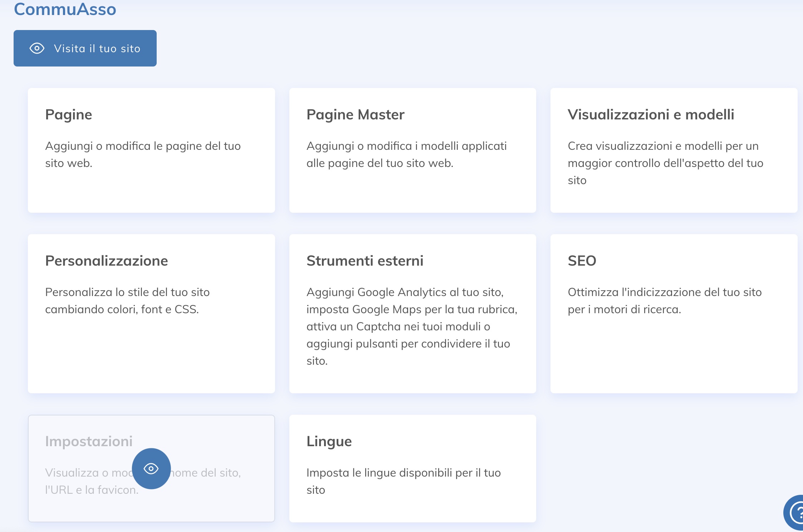803x532 pixels.
Task: Open the Impostazioni card heading
Action: pyautogui.click(x=89, y=441)
